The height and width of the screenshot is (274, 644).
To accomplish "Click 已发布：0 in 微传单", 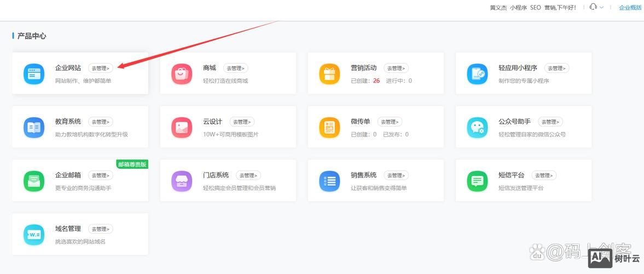I will pyautogui.click(x=396, y=134).
